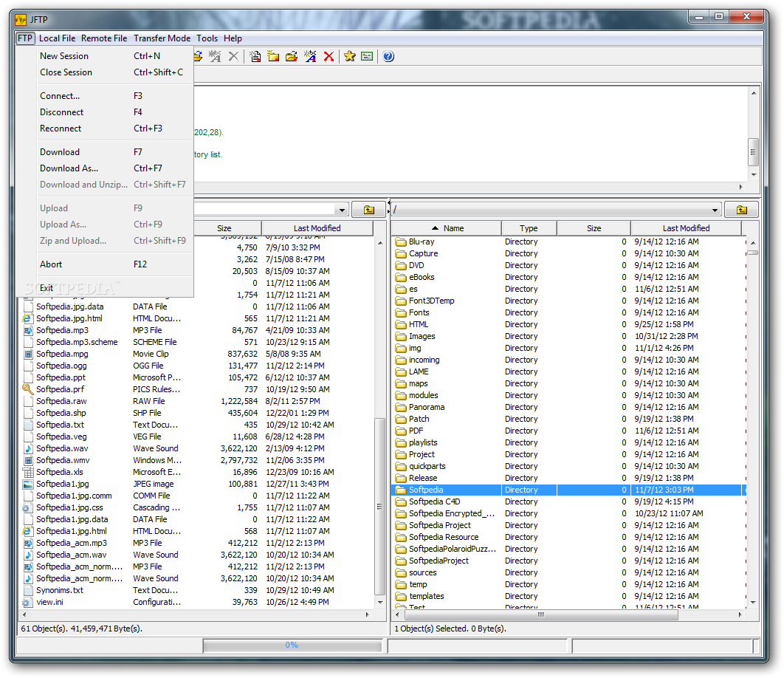Click the Softpedia.jpg.html browser icon
Image resolution: width=784 pixels, height=678 pixels.
click(x=28, y=318)
